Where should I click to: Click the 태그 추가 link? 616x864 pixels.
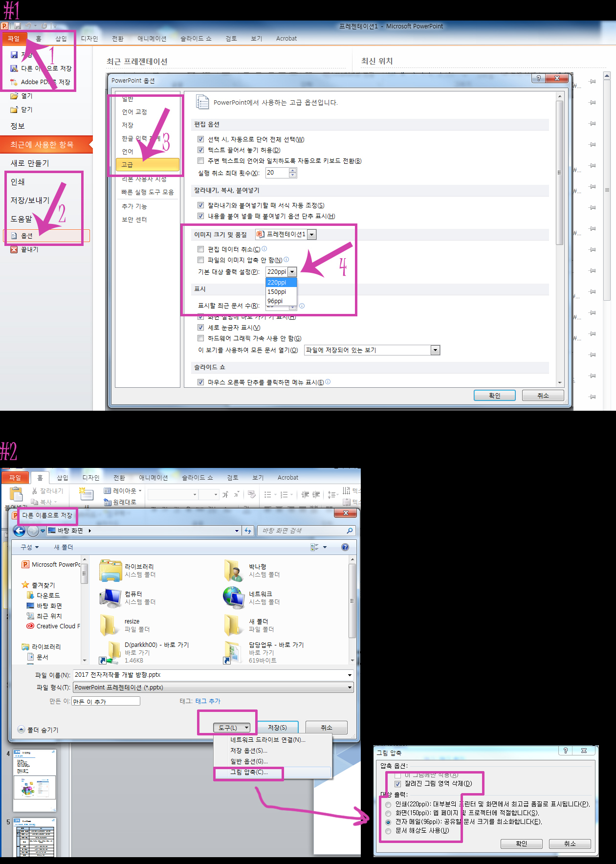pyautogui.click(x=208, y=701)
